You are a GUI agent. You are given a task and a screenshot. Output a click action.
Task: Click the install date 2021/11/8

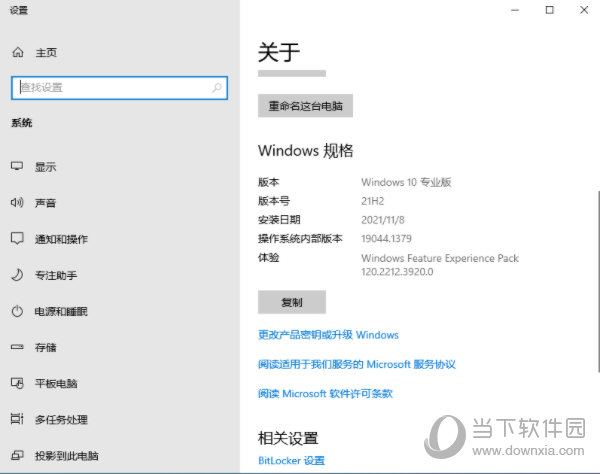pyautogui.click(x=383, y=220)
